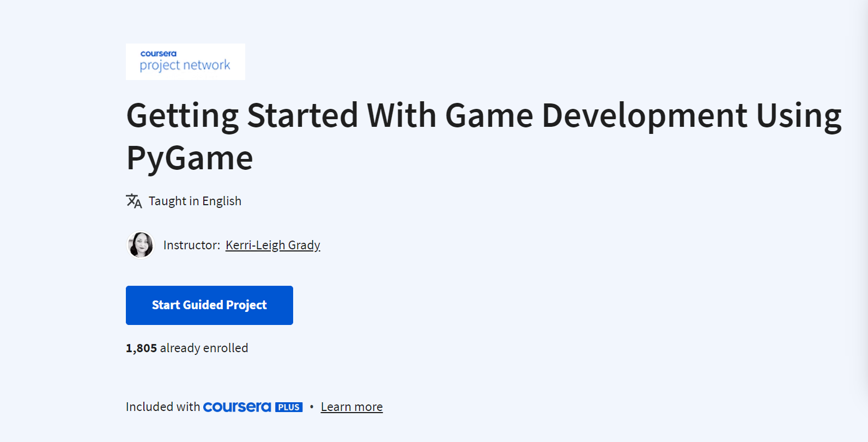Click the bullet separator before Learn more

pyautogui.click(x=312, y=407)
